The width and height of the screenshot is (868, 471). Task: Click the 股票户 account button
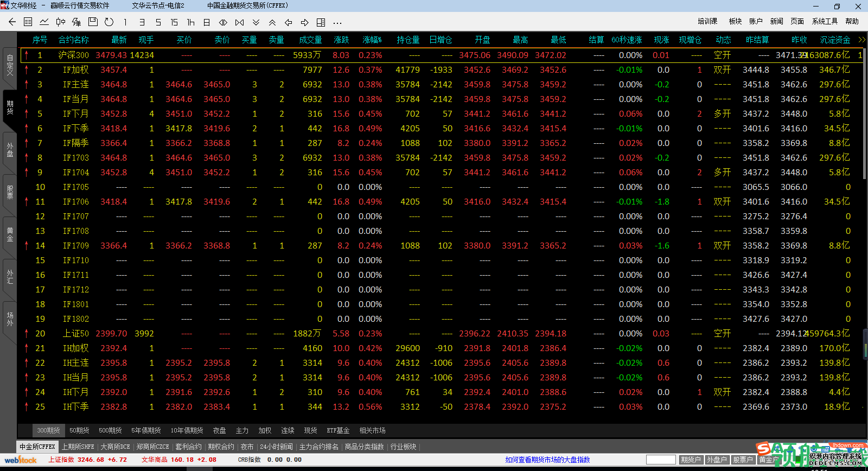click(x=743, y=460)
